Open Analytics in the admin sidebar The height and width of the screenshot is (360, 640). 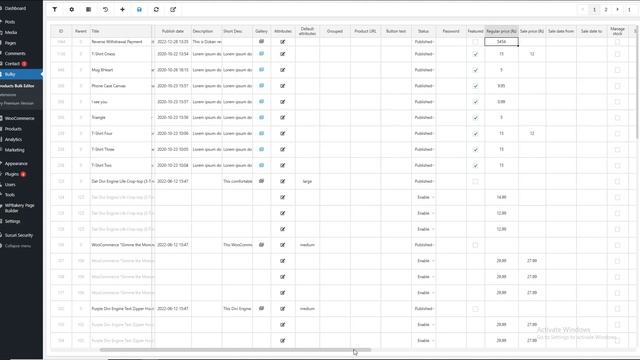click(x=13, y=140)
